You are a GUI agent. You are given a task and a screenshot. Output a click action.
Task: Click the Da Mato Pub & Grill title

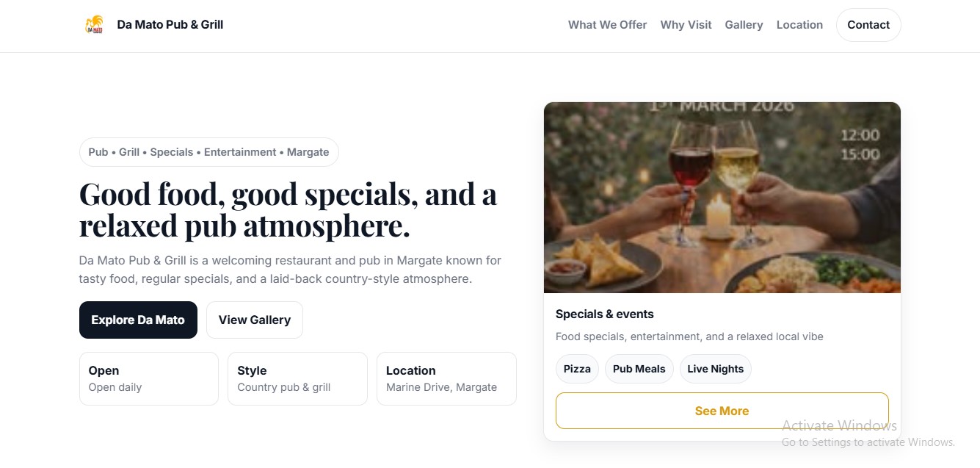[170, 25]
